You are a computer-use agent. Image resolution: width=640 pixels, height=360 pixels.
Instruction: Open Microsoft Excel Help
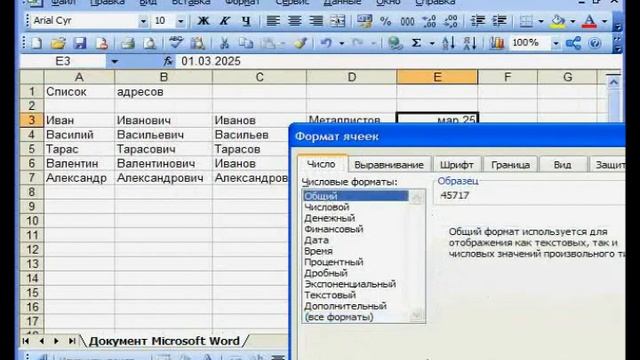(595, 43)
